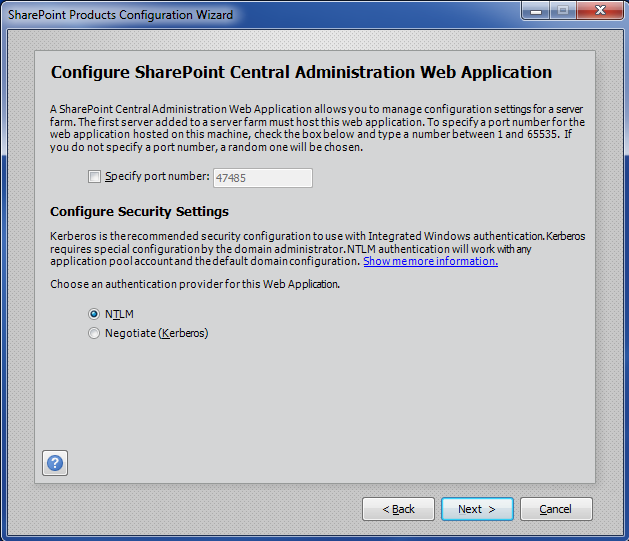The height and width of the screenshot is (541, 629).
Task: Click the Configure Security Settings heading
Action: 139,211
